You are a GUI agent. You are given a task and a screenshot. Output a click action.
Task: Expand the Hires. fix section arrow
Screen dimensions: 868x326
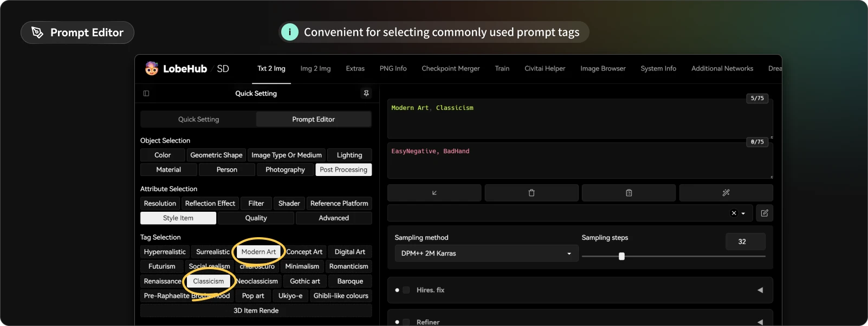point(760,290)
